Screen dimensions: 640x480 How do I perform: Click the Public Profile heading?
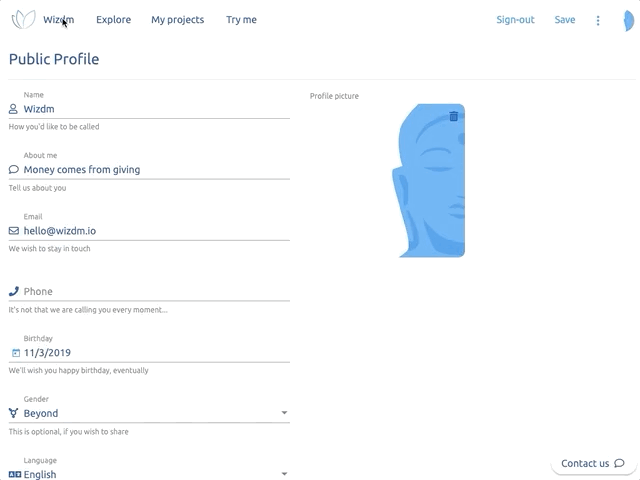pyautogui.click(x=54, y=59)
